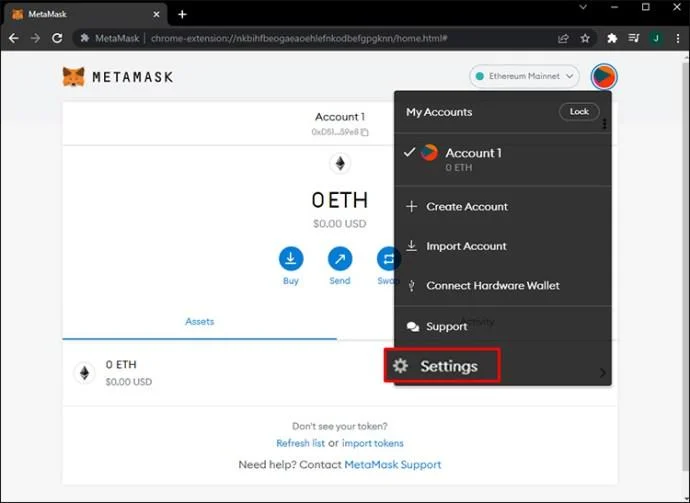Click the $0.00 USD balance text

340,224
